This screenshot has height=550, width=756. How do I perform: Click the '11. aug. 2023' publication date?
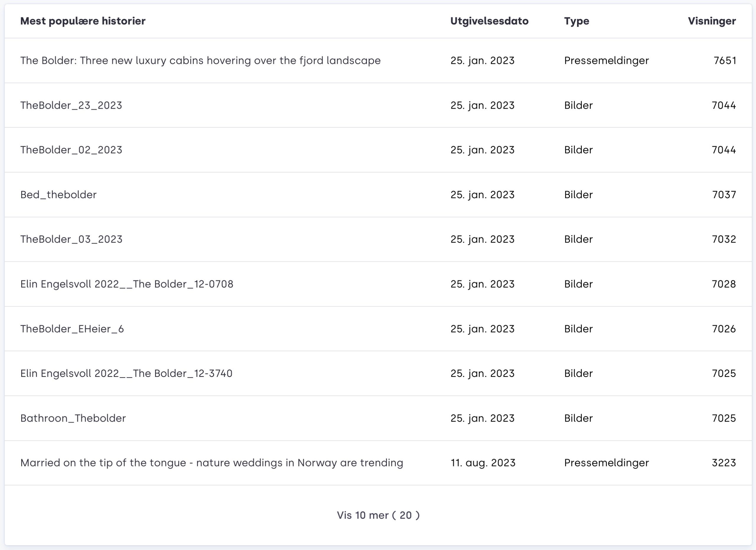(483, 463)
